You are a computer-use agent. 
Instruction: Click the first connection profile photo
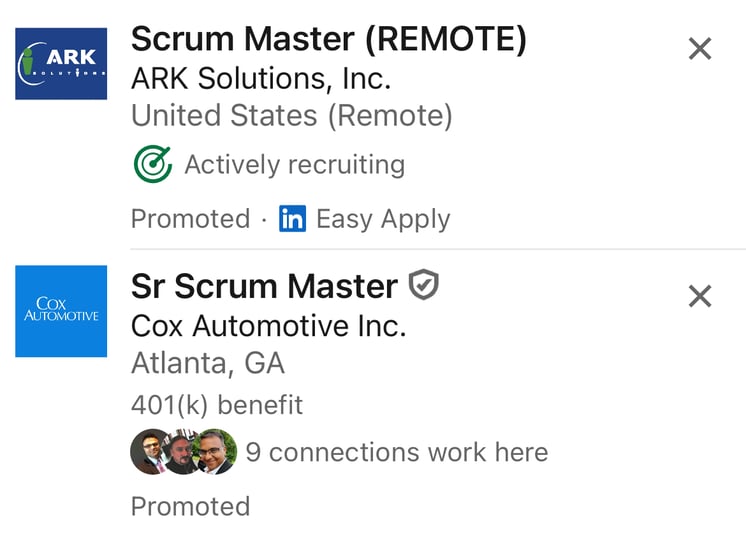pyautogui.click(x=149, y=452)
